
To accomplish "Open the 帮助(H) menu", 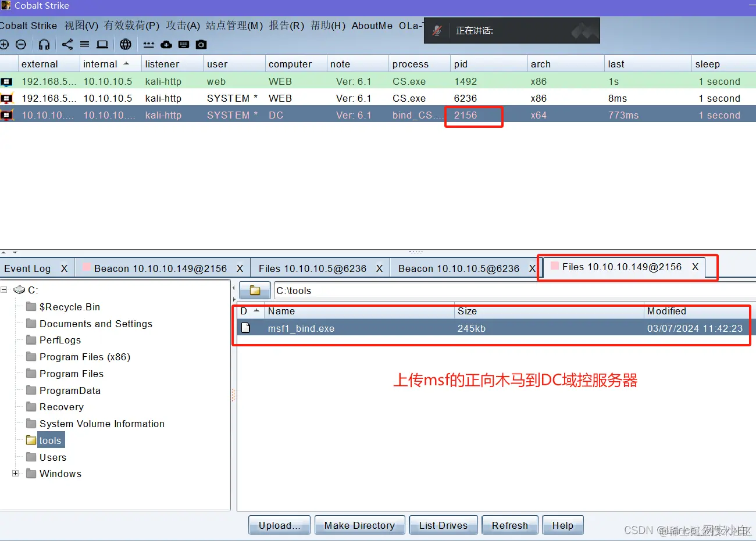I will [328, 26].
